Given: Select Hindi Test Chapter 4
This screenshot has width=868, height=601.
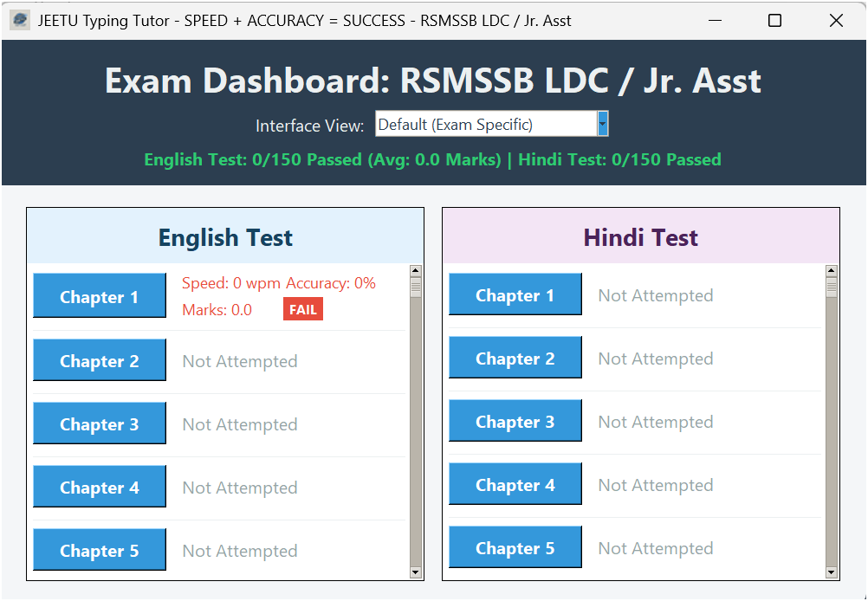Looking at the screenshot, I should [x=515, y=485].
